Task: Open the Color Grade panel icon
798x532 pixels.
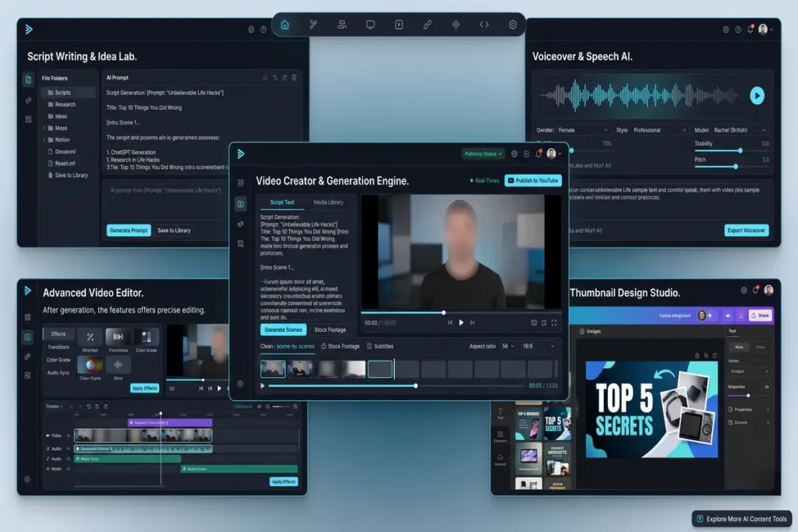Action: tap(146, 337)
